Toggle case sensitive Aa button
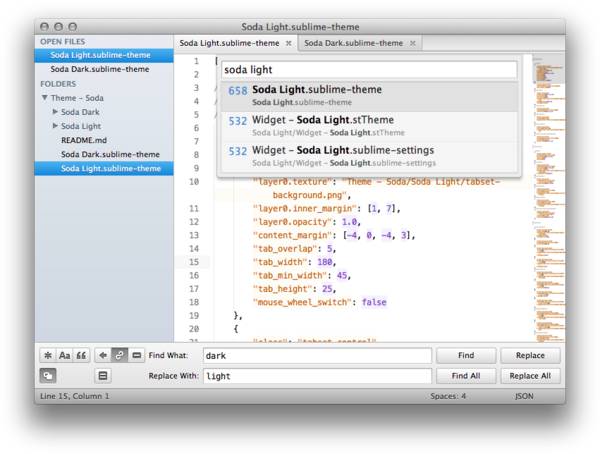Image resolution: width=600 pixels, height=454 pixels. (64, 355)
